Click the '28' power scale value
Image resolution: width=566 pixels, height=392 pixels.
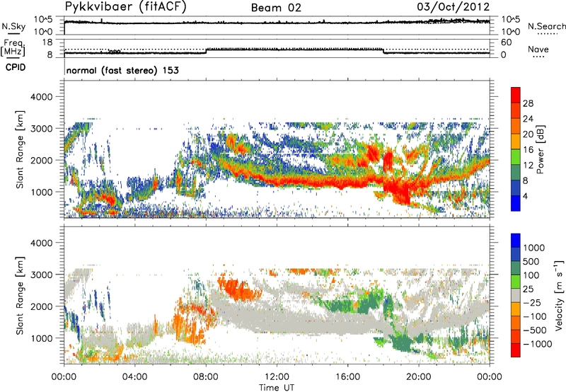[x=528, y=103]
